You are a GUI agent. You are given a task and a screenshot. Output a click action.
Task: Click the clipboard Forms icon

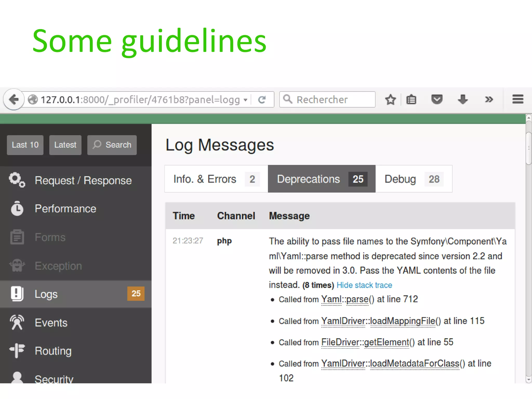[17, 237]
